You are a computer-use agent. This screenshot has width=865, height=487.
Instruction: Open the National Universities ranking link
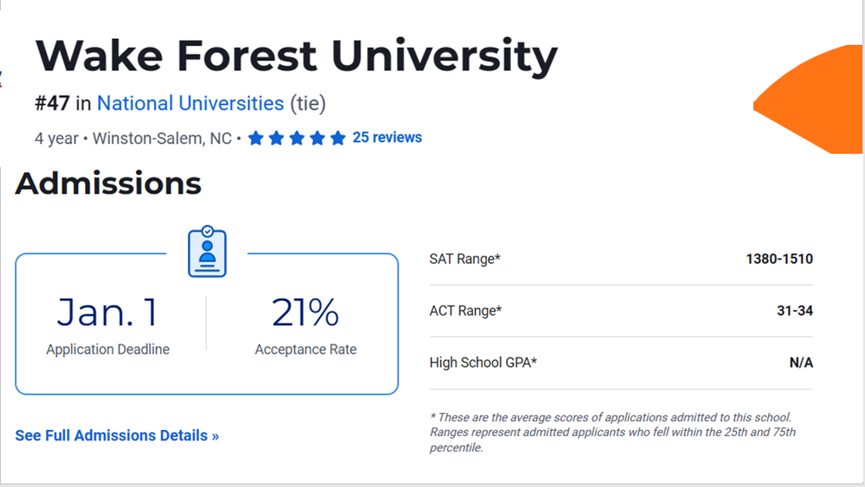(x=190, y=104)
